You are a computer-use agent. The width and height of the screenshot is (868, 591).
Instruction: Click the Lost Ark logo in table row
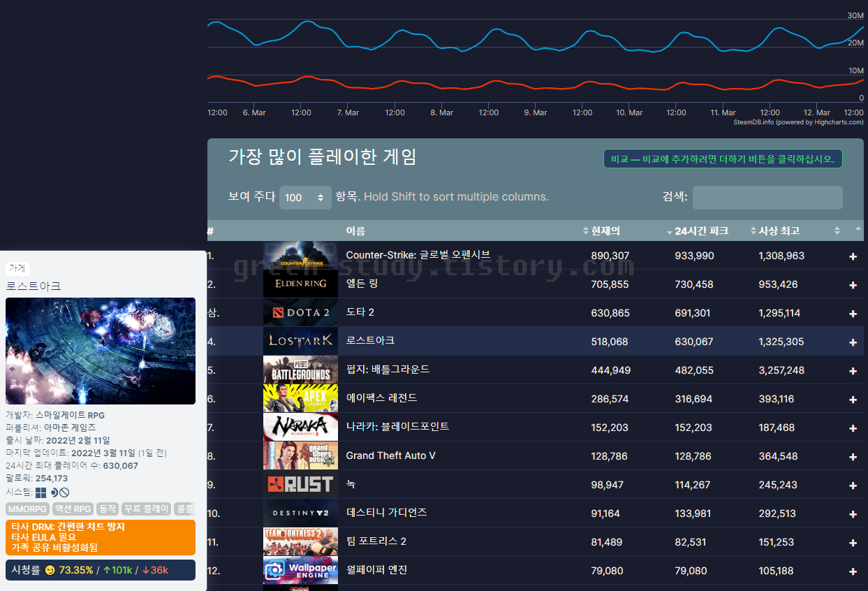[x=300, y=342]
